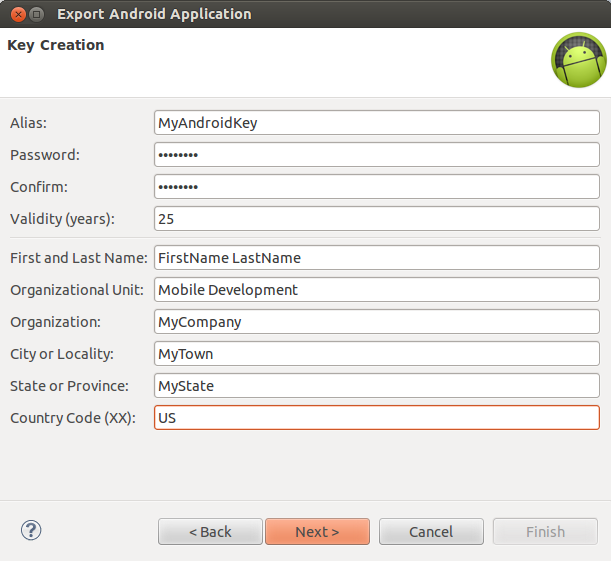The width and height of the screenshot is (611, 561).
Task: Click the Organizational Unit text box
Action: [376, 289]
